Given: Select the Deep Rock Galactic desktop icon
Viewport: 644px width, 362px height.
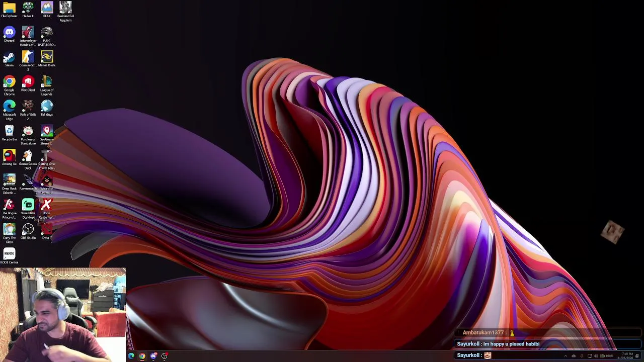Looking at the screenshot, I should coord(9,184).
